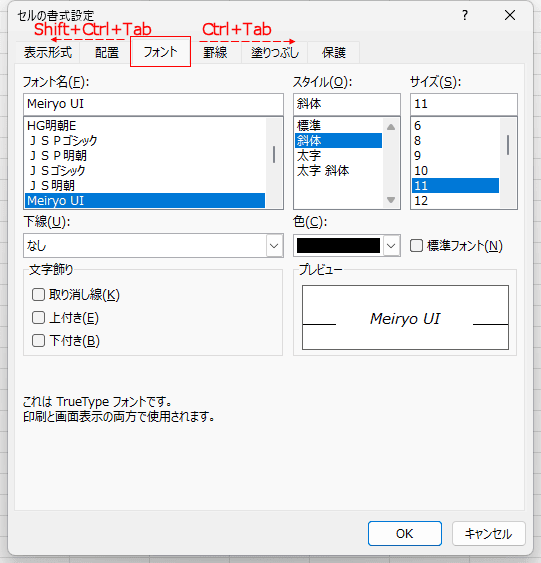
Task: Click the help question mark icon
Action: click(x=465, y=15)
